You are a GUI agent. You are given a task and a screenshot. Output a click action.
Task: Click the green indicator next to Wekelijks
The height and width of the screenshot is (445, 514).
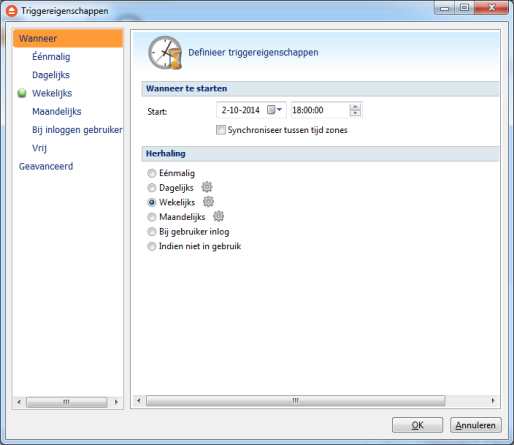point(22,93)
